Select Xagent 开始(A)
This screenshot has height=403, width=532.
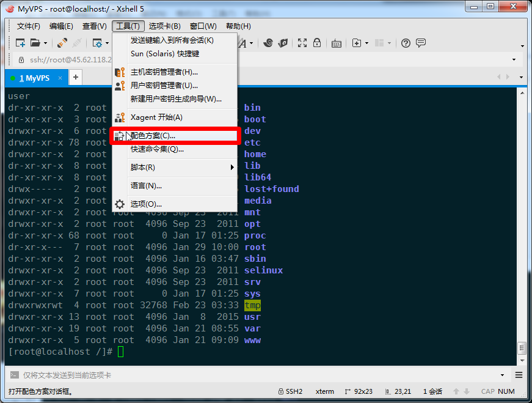[175, 117]
